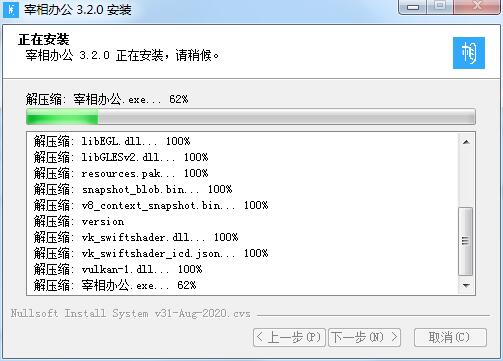Cancel installation with 取消(C)
Screen dimensions: 503x361
tap(450, 338)
